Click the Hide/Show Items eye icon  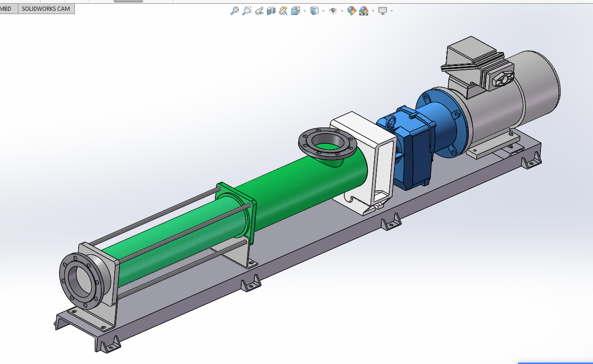pyautogui.click(x=333, y=11)
